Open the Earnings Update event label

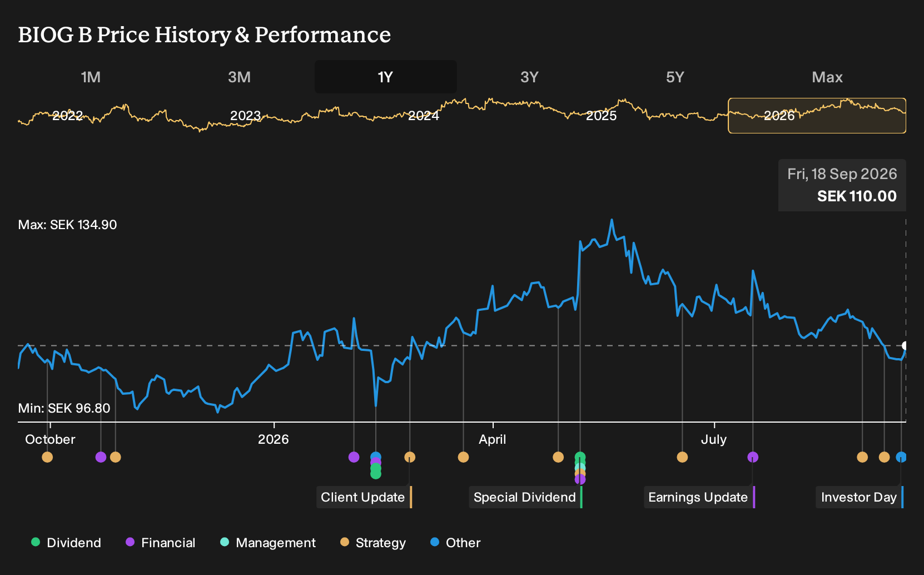tap(699, 497)
